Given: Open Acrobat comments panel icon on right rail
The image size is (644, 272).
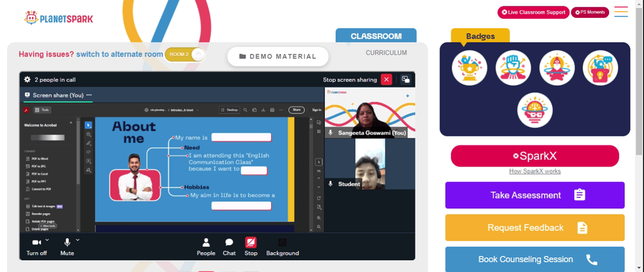Looking at the screenshot, I should [x=319, y=122].
